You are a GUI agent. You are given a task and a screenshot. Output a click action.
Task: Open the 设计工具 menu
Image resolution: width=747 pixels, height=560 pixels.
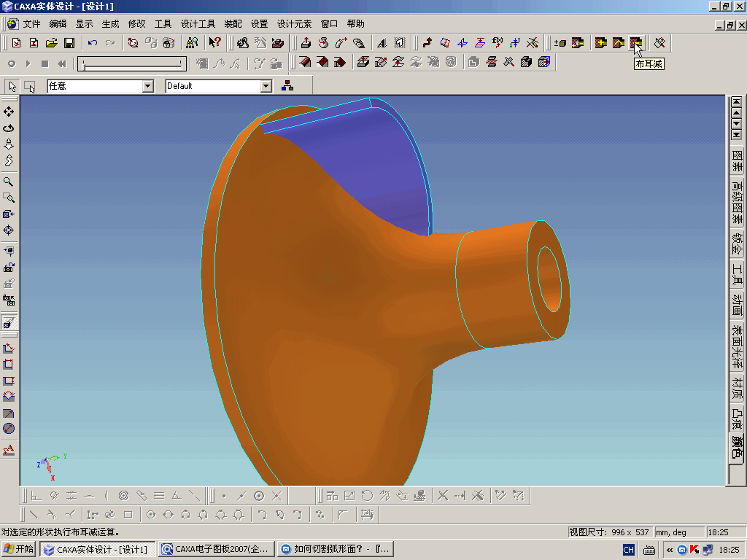tap(198, 24)
